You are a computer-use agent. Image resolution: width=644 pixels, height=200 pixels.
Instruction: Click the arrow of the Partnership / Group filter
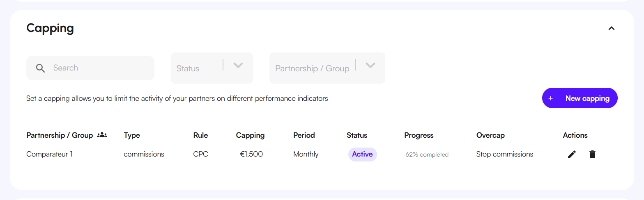[370, 65]
